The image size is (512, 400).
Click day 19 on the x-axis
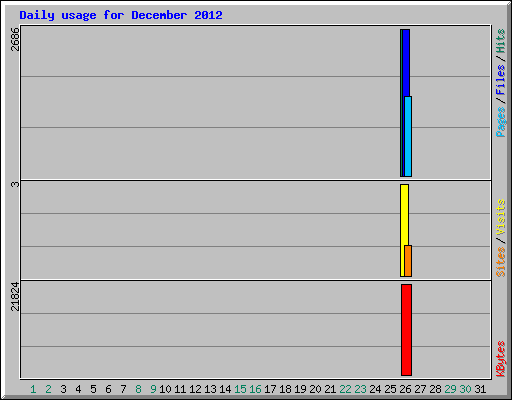tap(300, 389)
